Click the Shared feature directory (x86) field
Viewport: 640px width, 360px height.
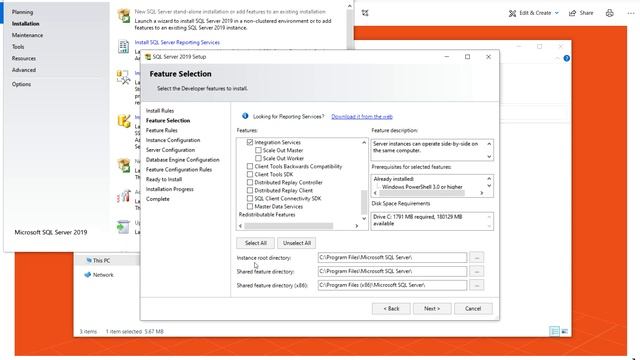(392, 285)
